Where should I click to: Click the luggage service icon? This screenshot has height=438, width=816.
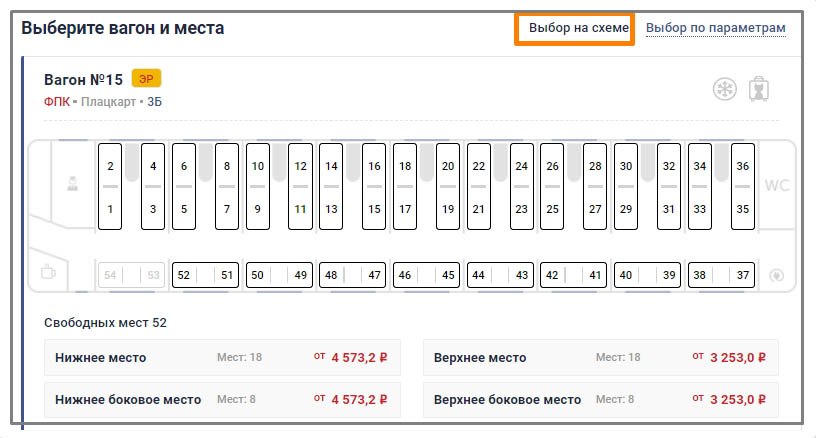[x=761, y=89]
